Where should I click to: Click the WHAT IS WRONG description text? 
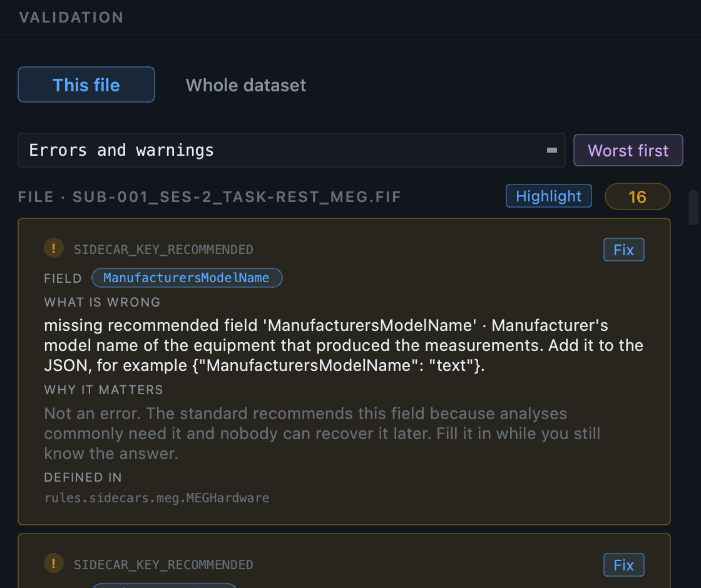[x=344, y=345]
